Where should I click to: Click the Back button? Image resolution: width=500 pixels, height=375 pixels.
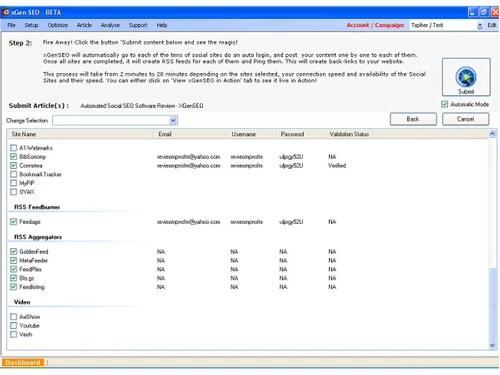[x=413, y=119]
